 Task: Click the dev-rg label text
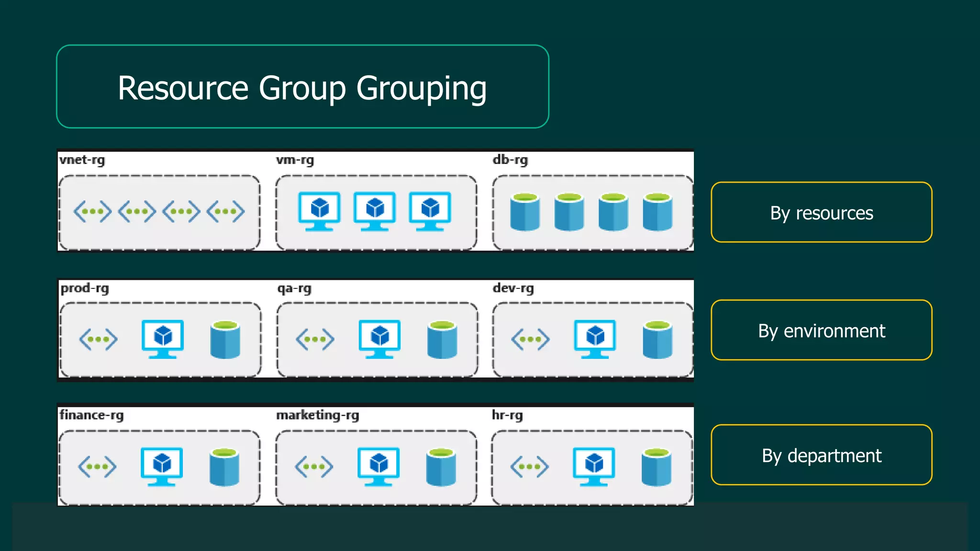(513, 288)
